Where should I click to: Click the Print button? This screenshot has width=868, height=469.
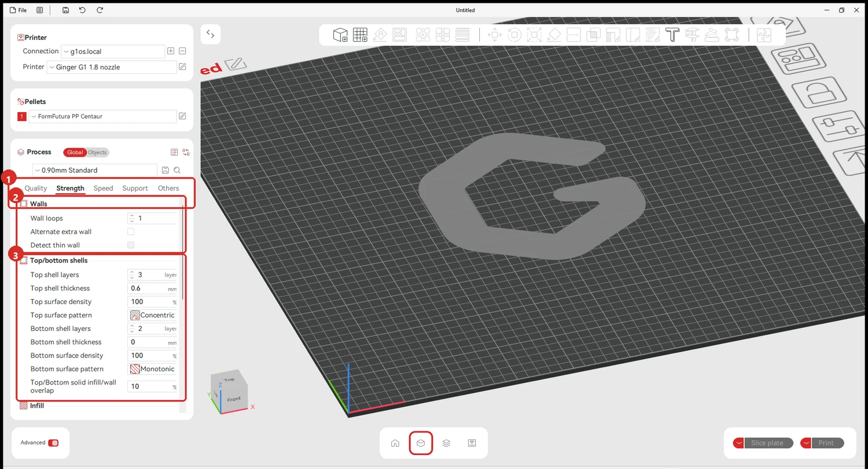(826, 443)
